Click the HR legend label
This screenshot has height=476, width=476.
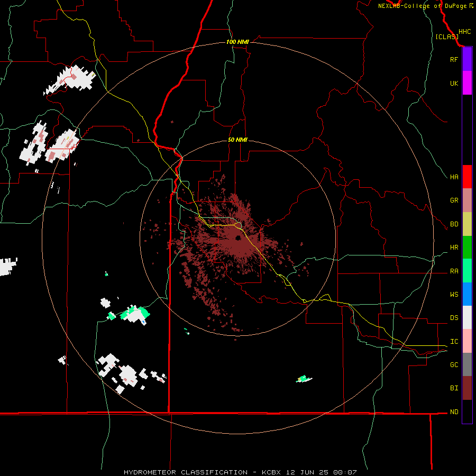click(454, 248)
